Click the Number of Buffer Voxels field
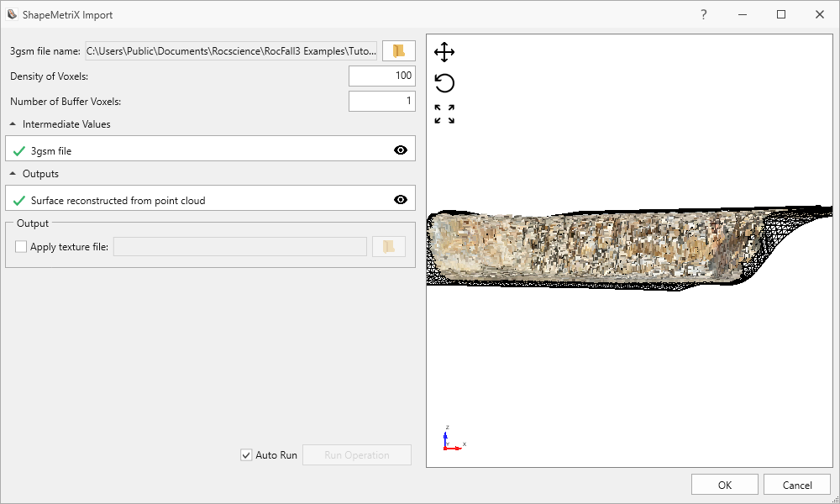 tap(382, 101)
